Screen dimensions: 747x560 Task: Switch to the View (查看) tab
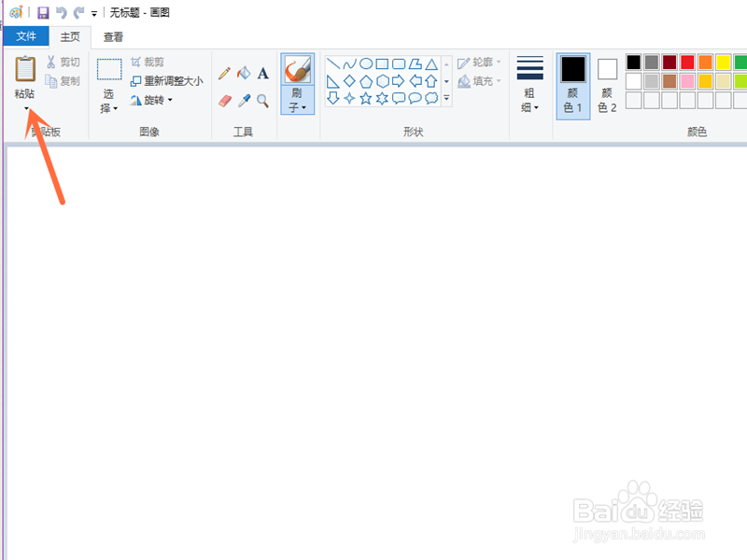click(x=112, y=37)
